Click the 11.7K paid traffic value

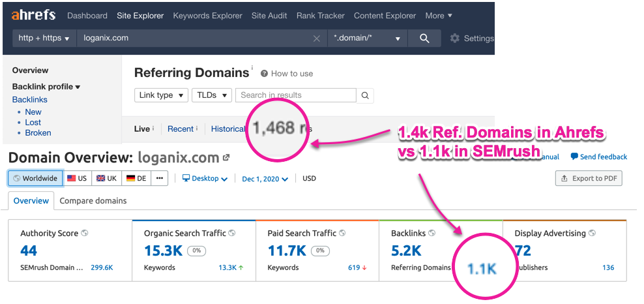pyautogui.click(x=287, y=251)
